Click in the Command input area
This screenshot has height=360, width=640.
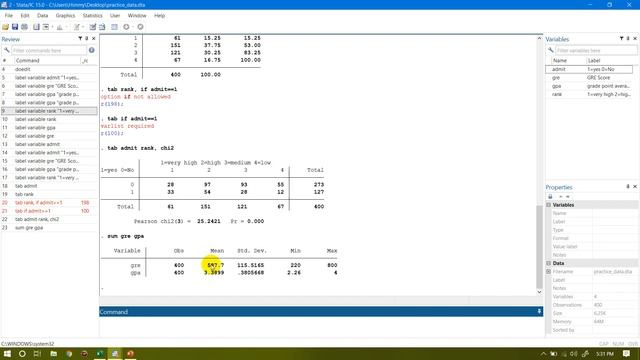coord(321,326)
